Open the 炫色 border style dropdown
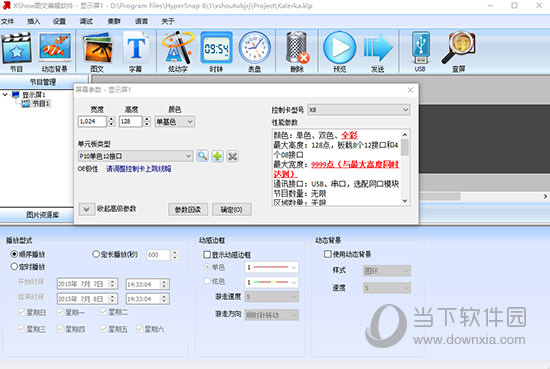The height and width of the screenshot is (369, 550). coord(271,282)
